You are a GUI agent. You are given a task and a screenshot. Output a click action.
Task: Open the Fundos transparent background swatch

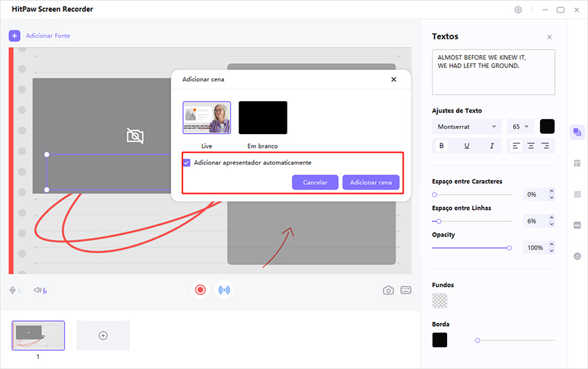(439, 300)
